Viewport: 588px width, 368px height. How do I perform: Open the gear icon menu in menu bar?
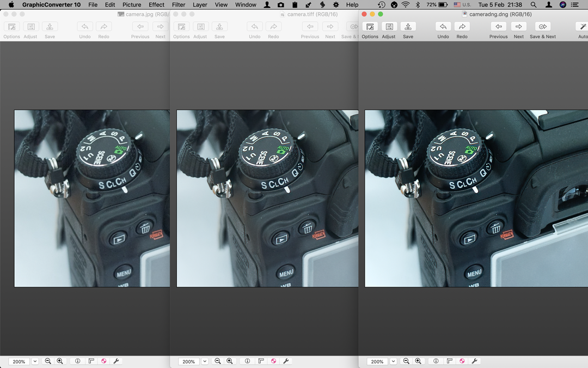pyautogui.click(x=336, y=4)
